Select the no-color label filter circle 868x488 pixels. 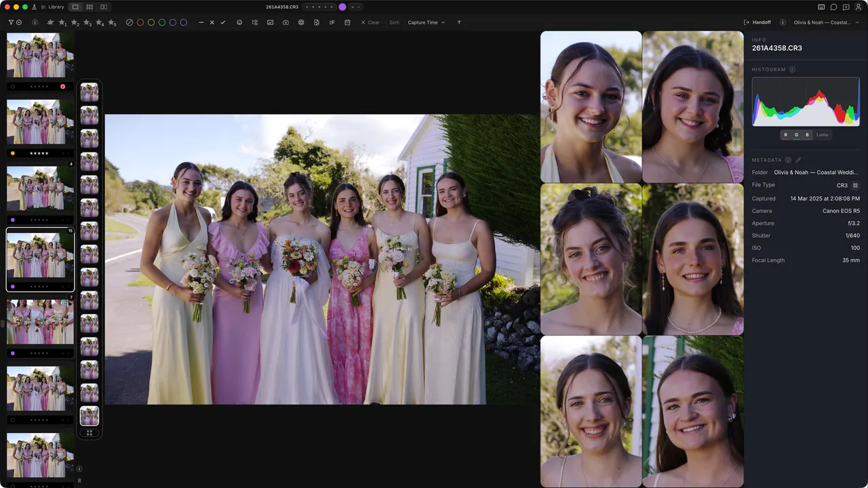pos(130,22)
